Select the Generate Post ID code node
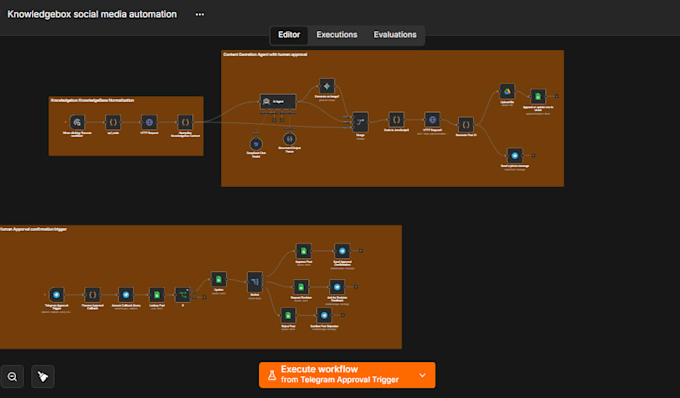Viewport: 680px width, 398px height. tap(466, 124)
